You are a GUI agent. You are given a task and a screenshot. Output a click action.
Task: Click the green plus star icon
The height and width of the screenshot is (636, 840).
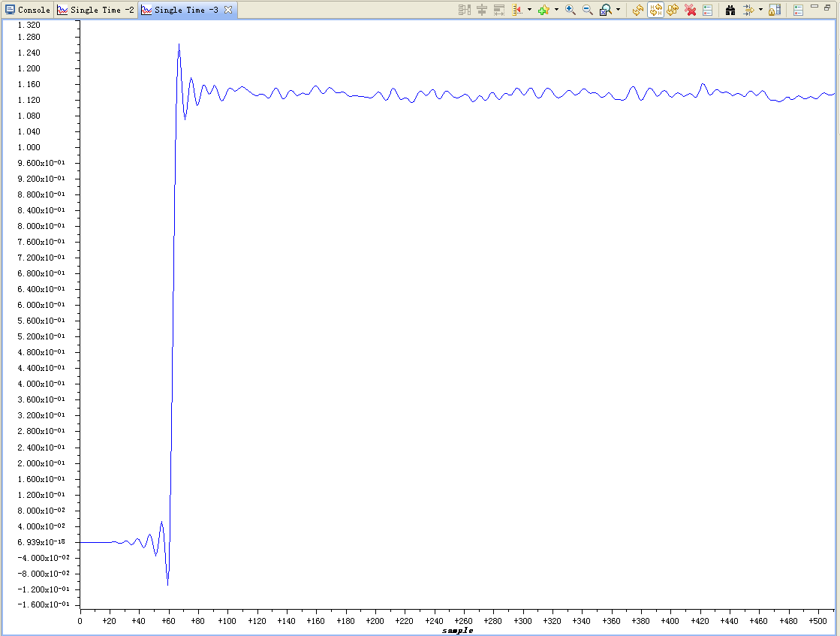point(544,10)
